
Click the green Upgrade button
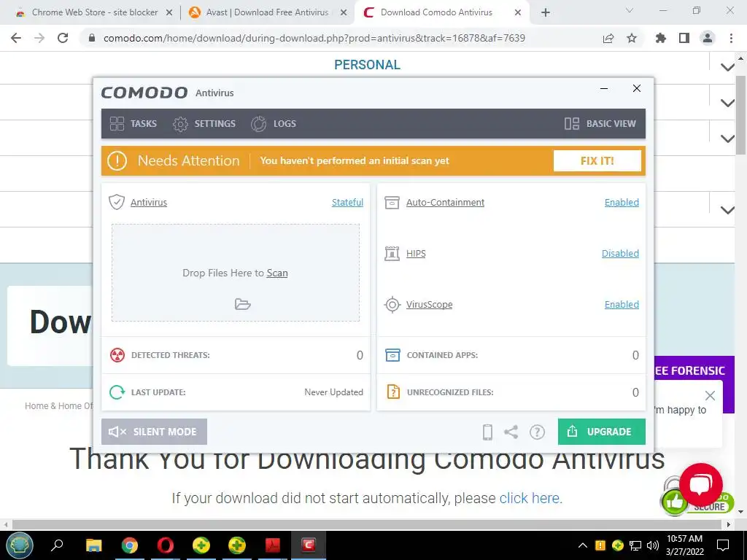coord(601,432)
